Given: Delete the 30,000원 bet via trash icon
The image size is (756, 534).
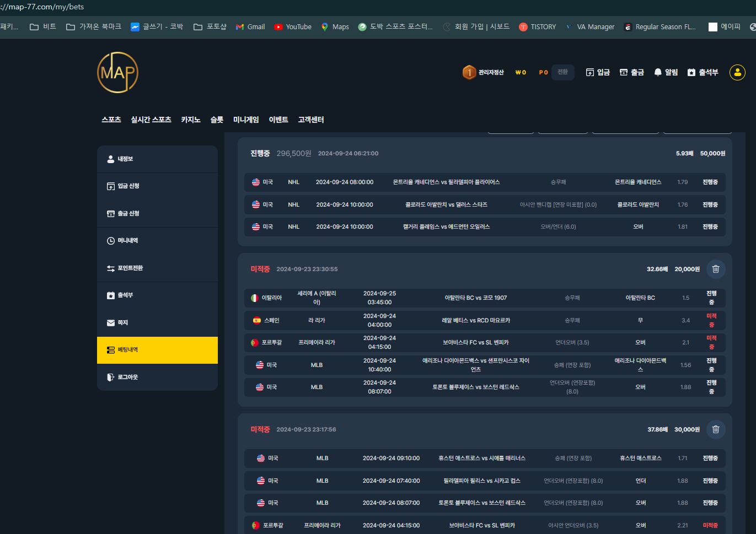Looking at the screenshot, I should pos(716,429).
